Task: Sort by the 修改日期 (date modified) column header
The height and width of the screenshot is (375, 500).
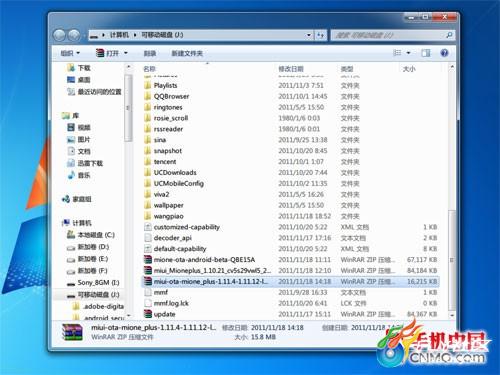Action: (291, 69)
